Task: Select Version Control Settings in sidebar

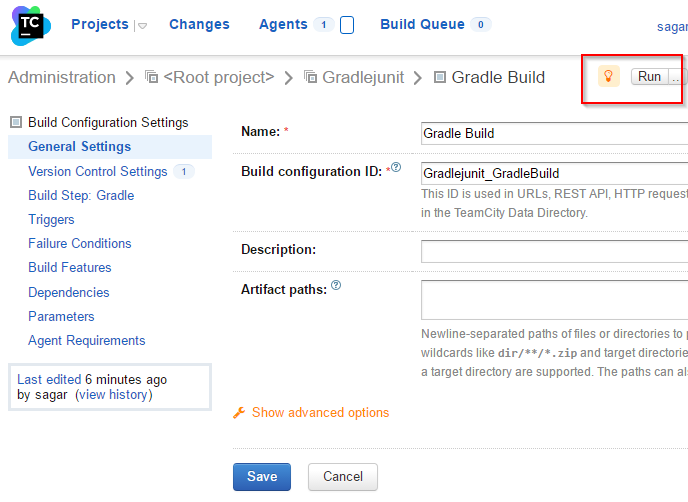Action: coord(98,171)
